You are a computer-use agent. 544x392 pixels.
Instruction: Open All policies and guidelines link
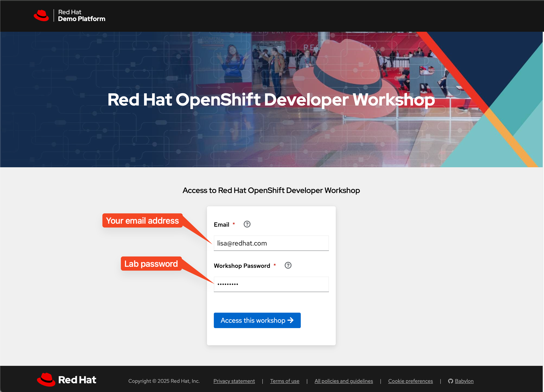tap(343, 381)
